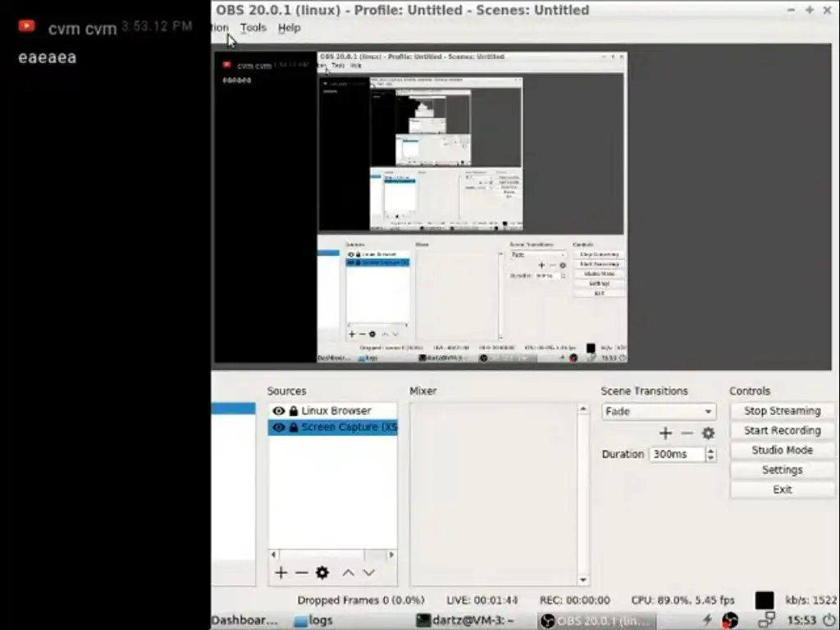
Task: Remove selected source with minus icon
Action: (302, 573)
